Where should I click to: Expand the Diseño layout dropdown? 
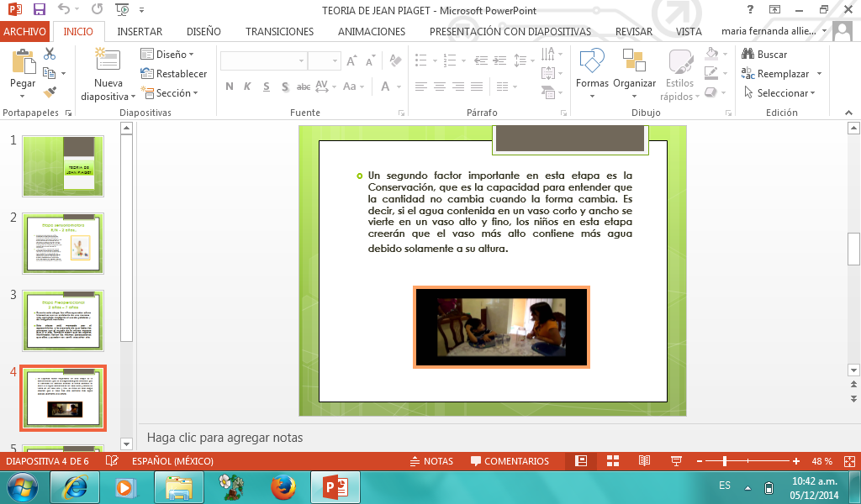coord(167,55)
